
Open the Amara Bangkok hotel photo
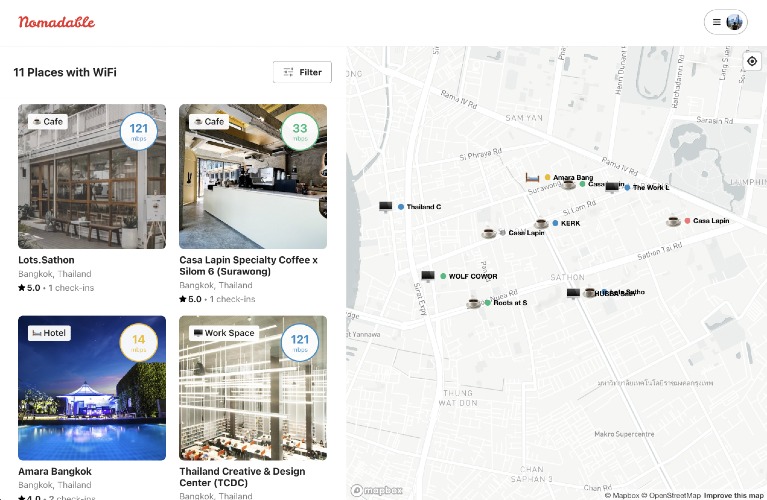click(x=92, y=388)
